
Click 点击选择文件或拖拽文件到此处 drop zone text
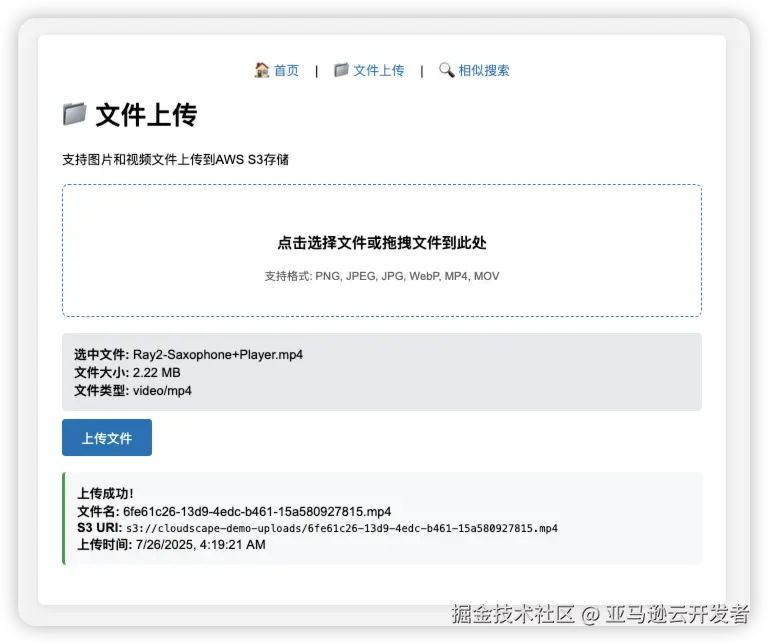click(382, 242)
